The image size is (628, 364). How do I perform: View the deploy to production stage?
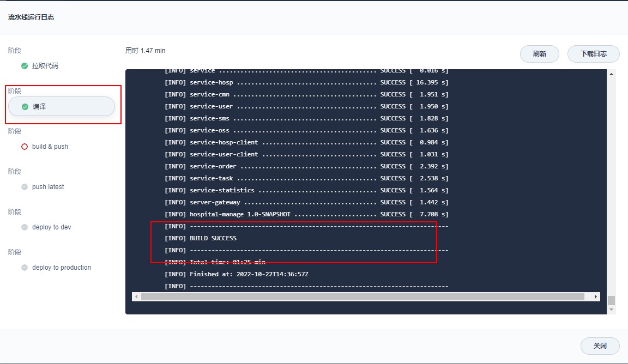point(61,268)
